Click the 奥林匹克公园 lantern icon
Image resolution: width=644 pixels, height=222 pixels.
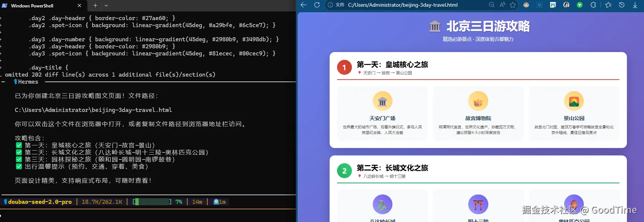[574, 205]
